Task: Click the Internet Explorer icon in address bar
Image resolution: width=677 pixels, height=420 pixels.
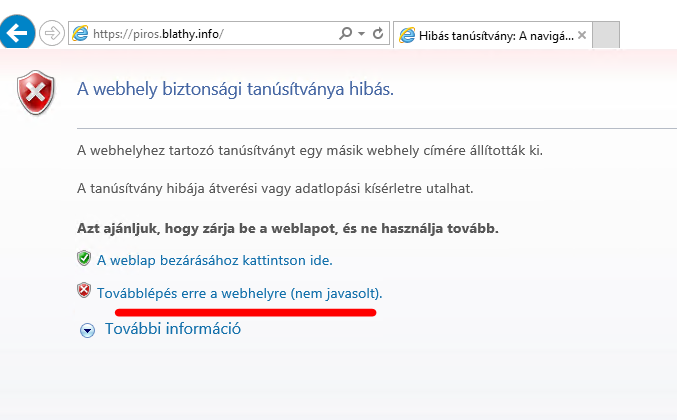Action: pos(80,34)
